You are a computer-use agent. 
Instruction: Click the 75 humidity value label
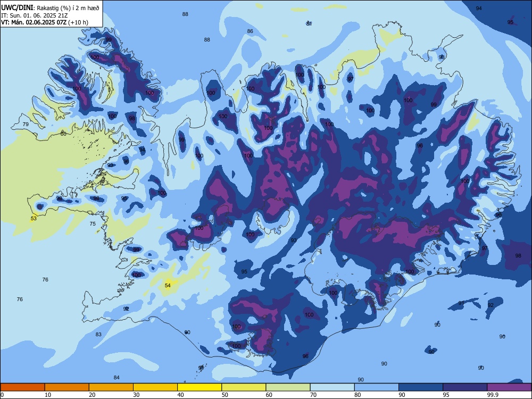tap(93, 223)
